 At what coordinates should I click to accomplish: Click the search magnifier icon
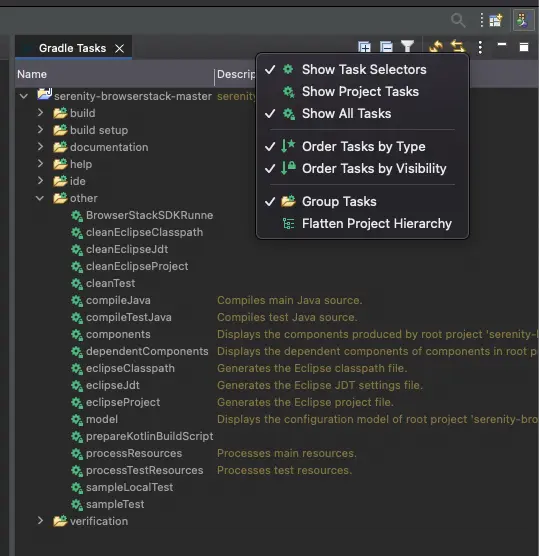[458, 20]
